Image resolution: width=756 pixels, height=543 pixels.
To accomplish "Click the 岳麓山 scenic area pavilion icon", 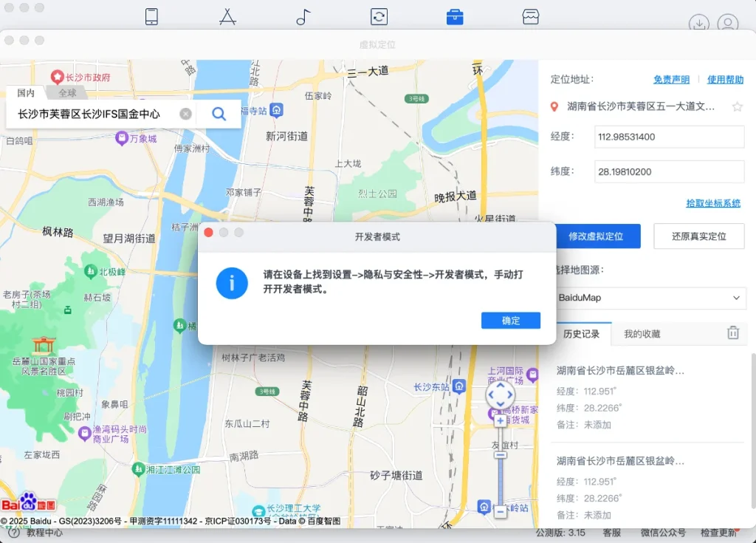I will click(x=44, y=346).
